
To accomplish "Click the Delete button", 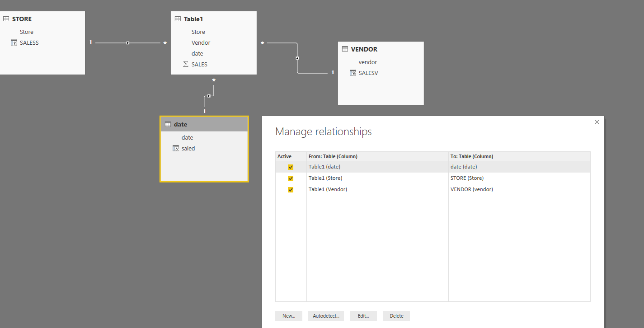I will [396, 316].
